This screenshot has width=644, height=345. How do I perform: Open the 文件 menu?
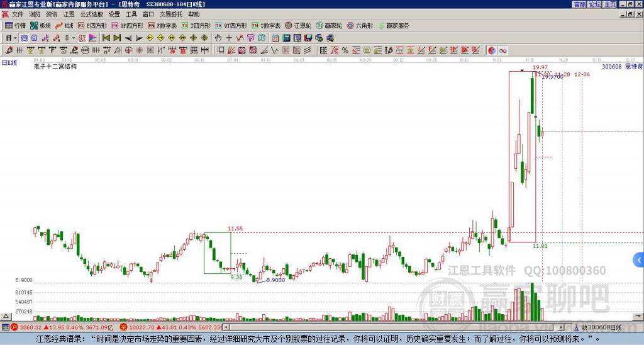18,14
